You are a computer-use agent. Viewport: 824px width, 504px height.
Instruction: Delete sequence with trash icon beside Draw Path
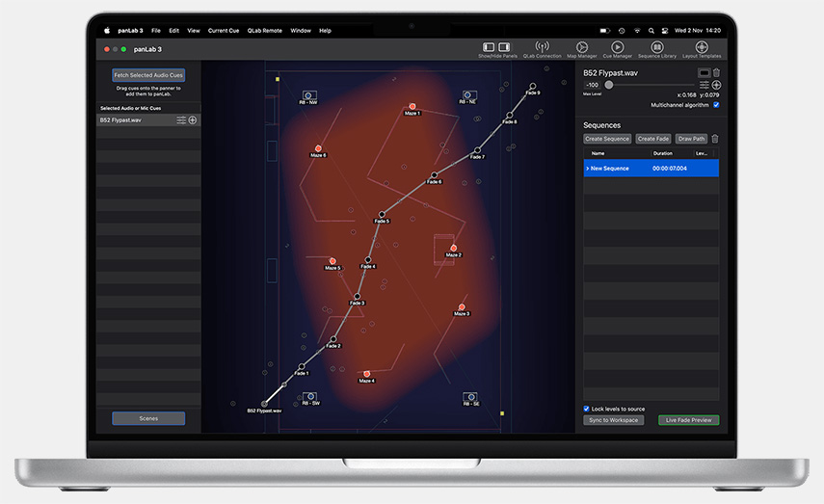715,139
